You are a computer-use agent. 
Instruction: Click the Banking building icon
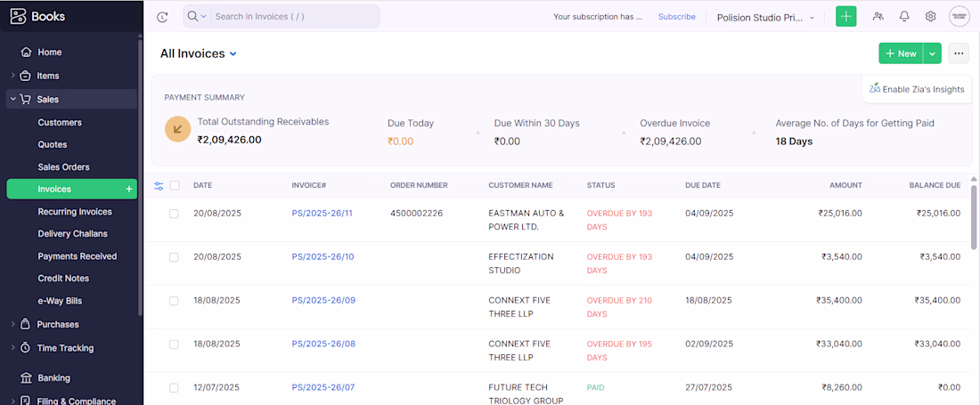click(x=26, y=378)
